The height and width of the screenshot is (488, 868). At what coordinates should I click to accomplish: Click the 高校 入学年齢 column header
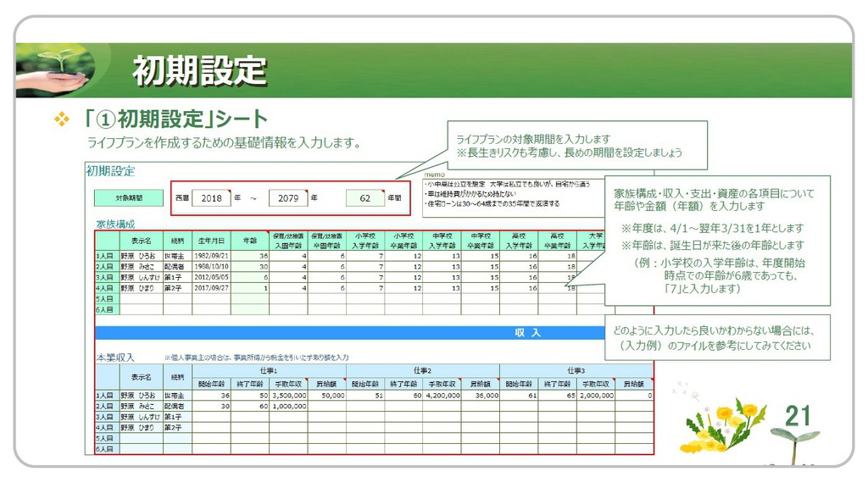click(x=519, y=241)
